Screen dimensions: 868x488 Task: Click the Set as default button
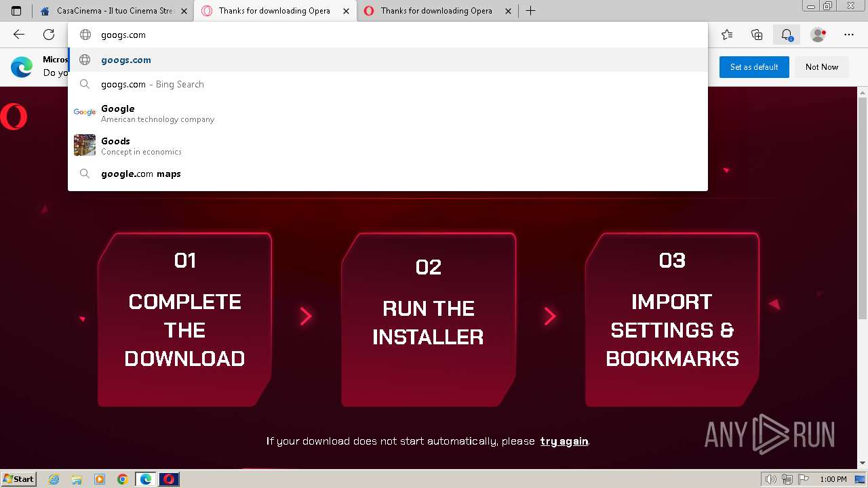754,67
